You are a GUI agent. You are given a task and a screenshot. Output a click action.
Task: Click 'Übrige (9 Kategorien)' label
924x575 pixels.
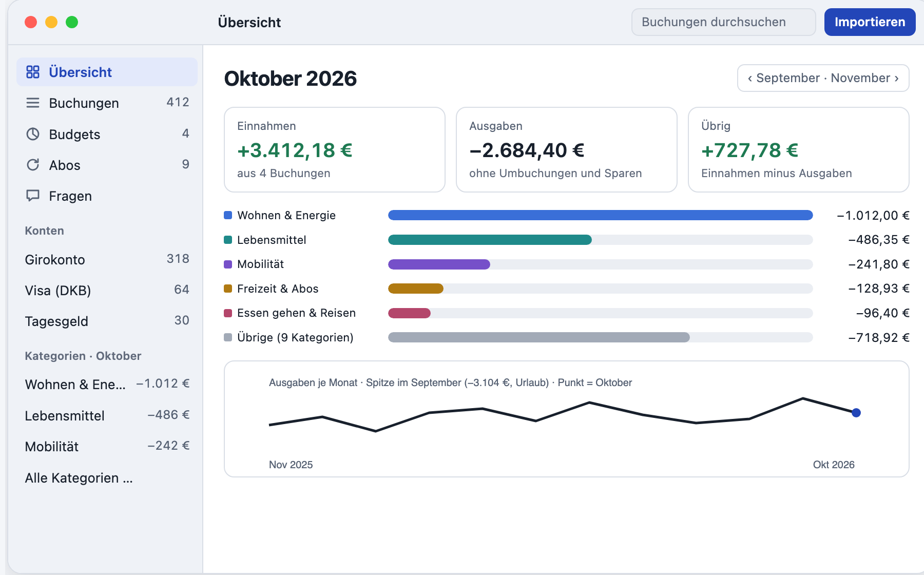[x=295, y=337]
